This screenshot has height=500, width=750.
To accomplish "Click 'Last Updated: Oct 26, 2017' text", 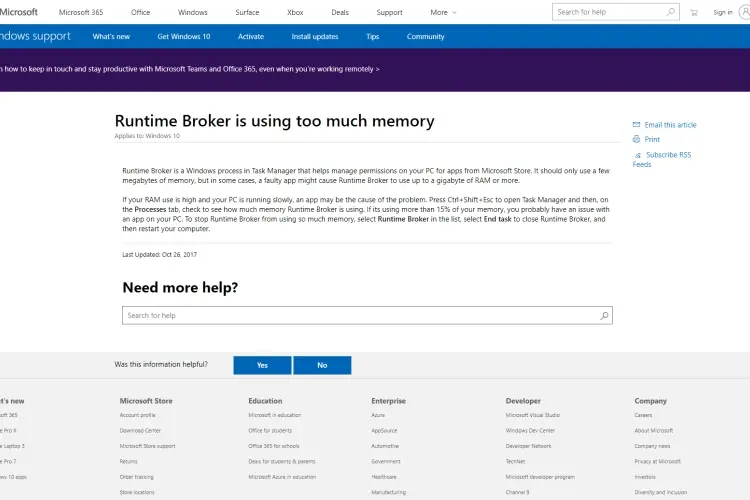I will tap(159, 255).
